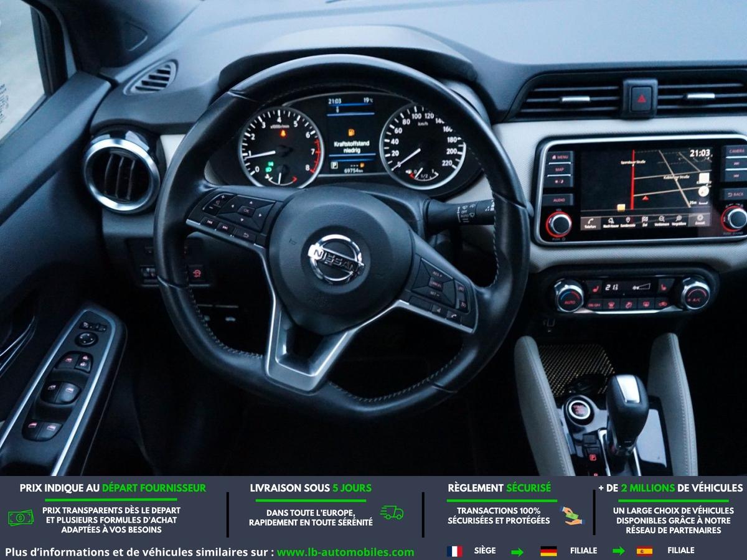Screen dimensions: 747x560
Task: Tap the 'Kraftstoffstand niedrig' warning text
Action: 351,147
